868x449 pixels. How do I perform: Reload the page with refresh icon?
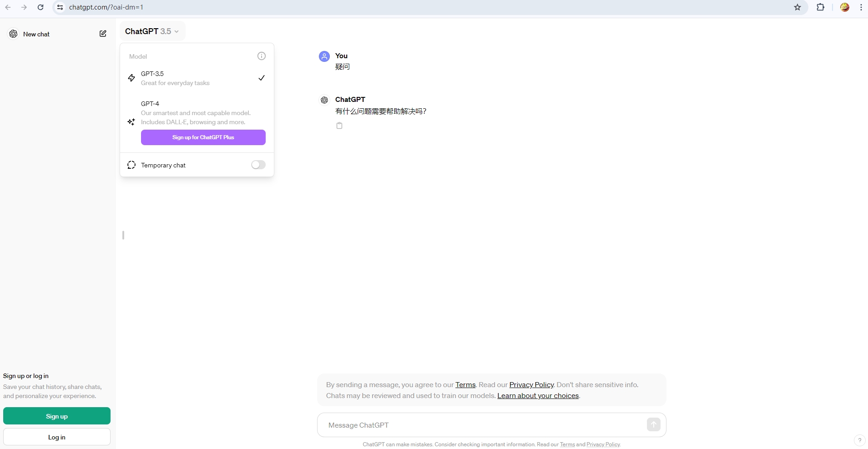pos(40,7)
